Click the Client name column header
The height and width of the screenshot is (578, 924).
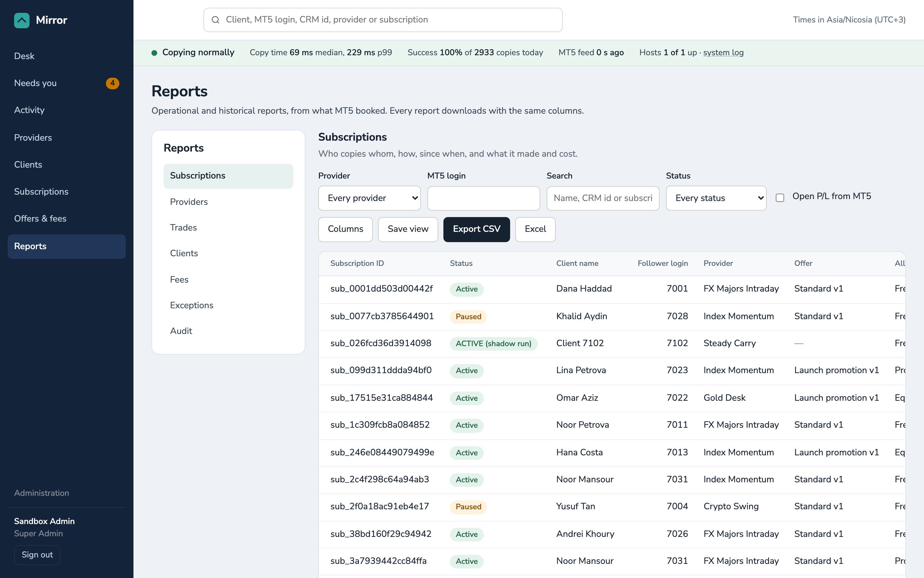(x=577, y=263)
